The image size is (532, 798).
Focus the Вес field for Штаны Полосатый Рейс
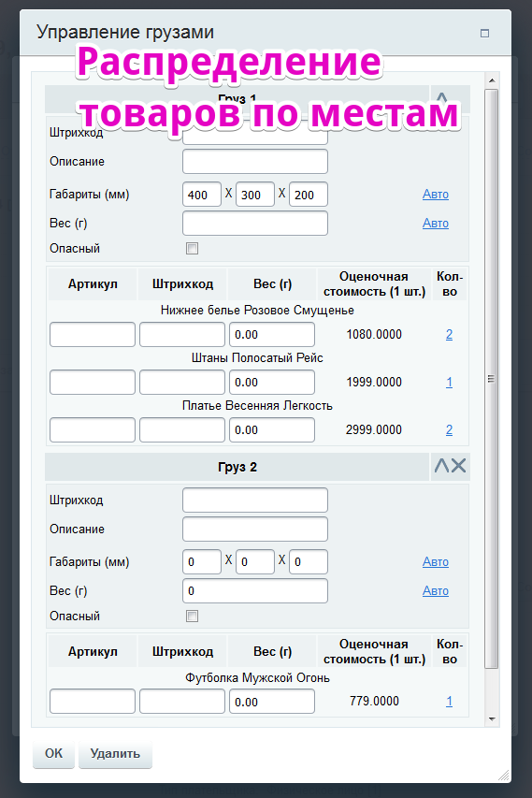271,383
